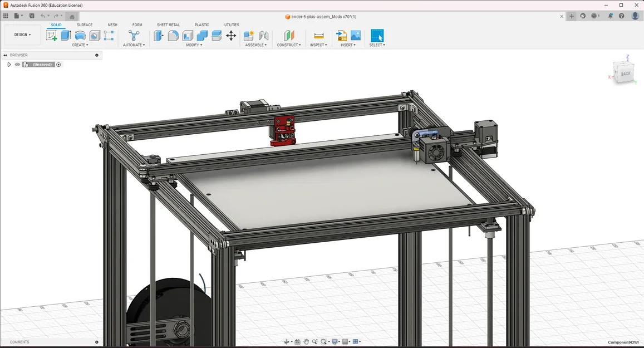
Task: Open the notifications bell
Action: pyautogui.click(x=610, y=16)
